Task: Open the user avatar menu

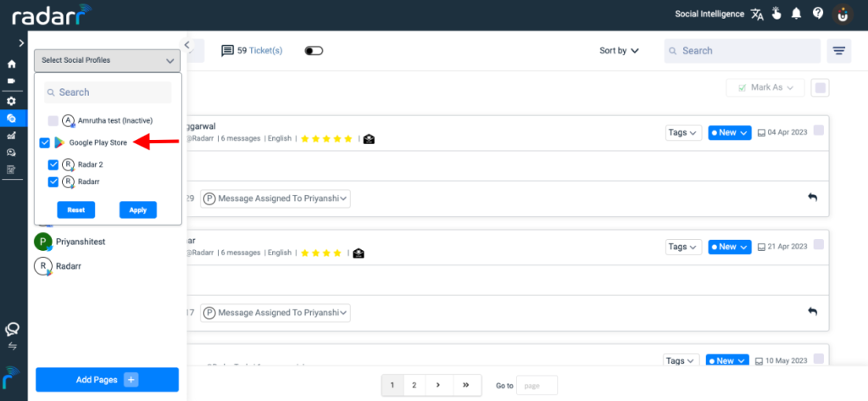Action: (x=843, y=14)
